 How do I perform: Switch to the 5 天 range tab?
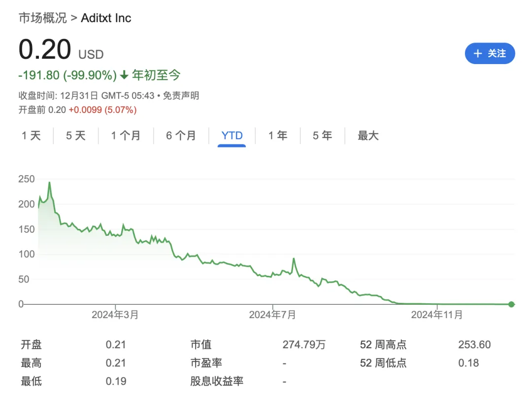click(76, 136)
